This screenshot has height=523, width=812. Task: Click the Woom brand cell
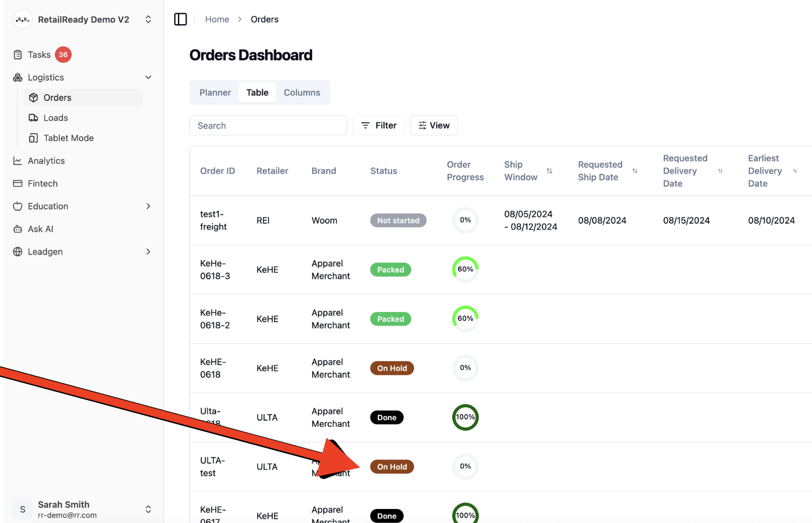pyautogui.click(x=325, y=221)
